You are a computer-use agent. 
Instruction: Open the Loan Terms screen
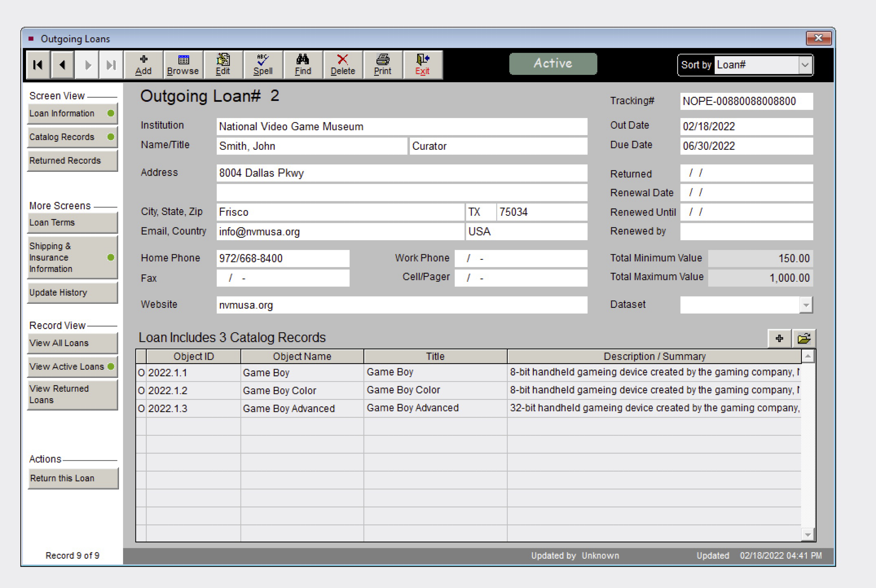[x=72, y=222]
